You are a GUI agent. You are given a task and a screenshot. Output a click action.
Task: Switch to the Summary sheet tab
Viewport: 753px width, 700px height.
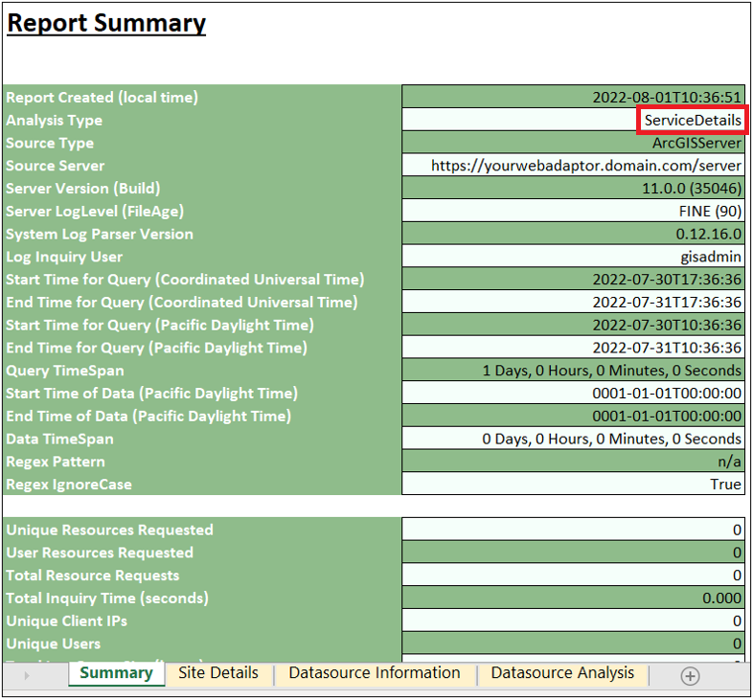point(116,673)
